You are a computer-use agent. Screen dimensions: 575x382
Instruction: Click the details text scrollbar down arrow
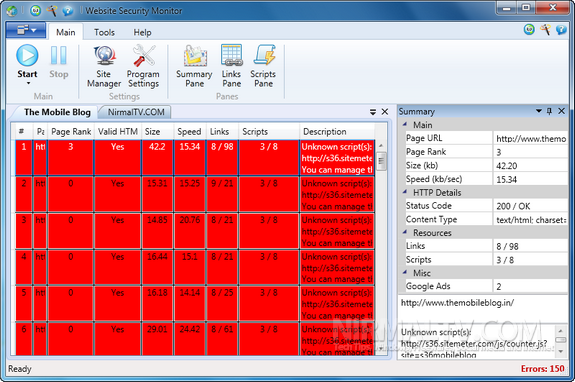561,352
